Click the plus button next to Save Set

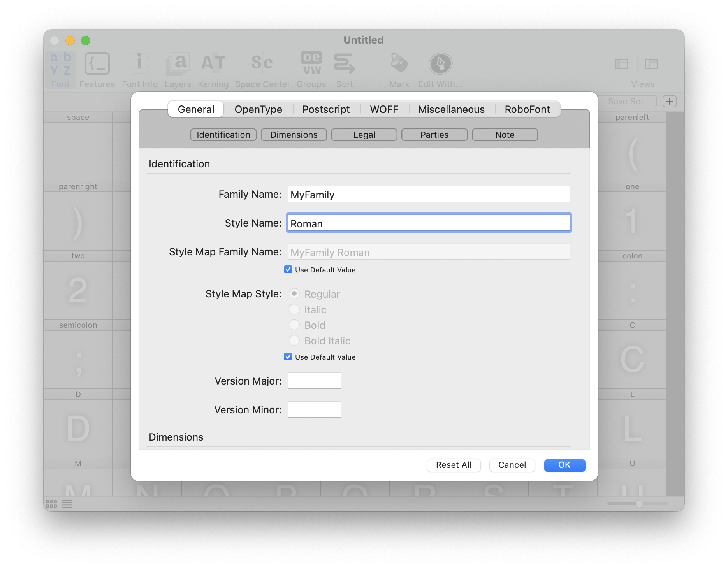[670, 101]
